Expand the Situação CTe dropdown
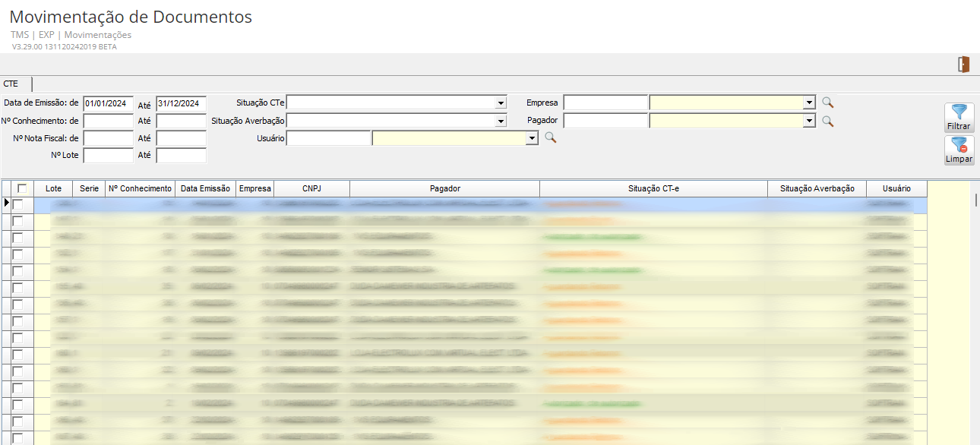 [501, 103]
